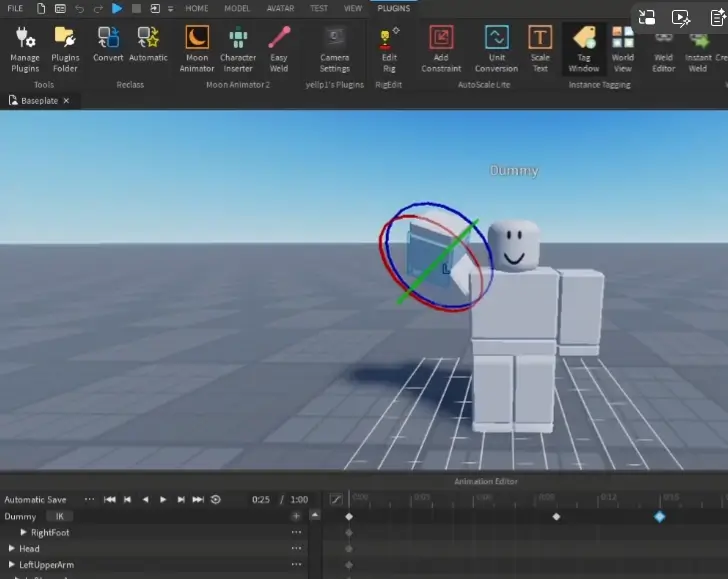Click Instant Weld plugin
This screenshot has width=728, height=579.
pos(698,49)
